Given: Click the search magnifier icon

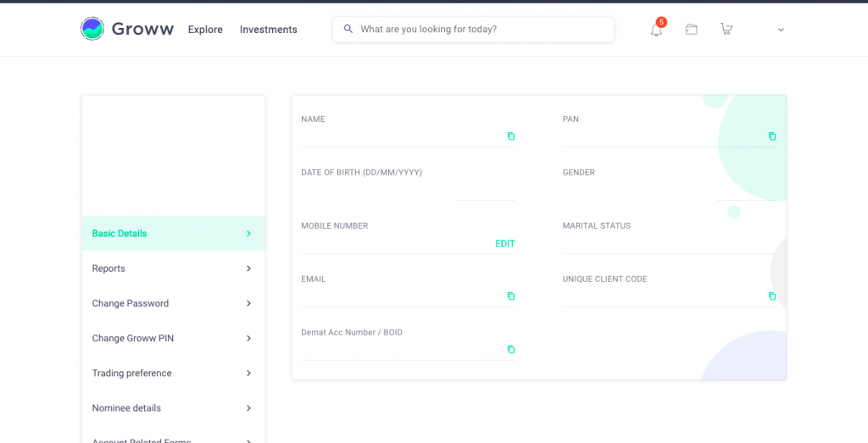Looking at the screenshot, I should (348, 29).
